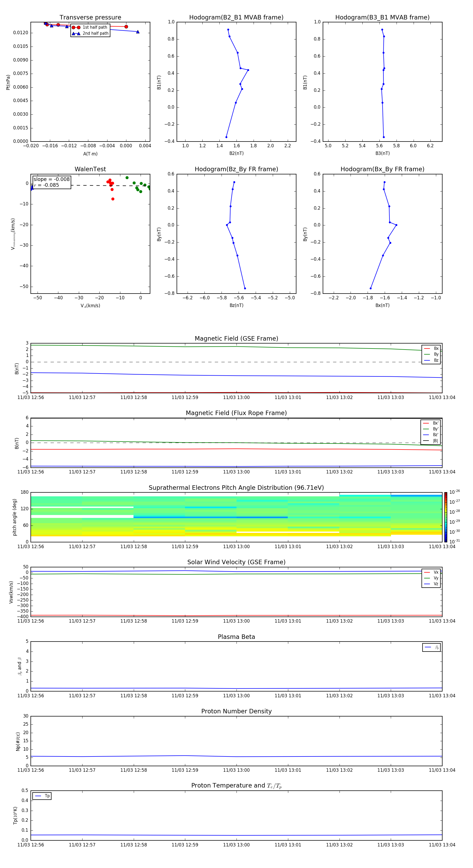Viewport: 473px width, 868px height.
Task: Click the "2nd half path" legend entry
Action: (x=90, y=33)
